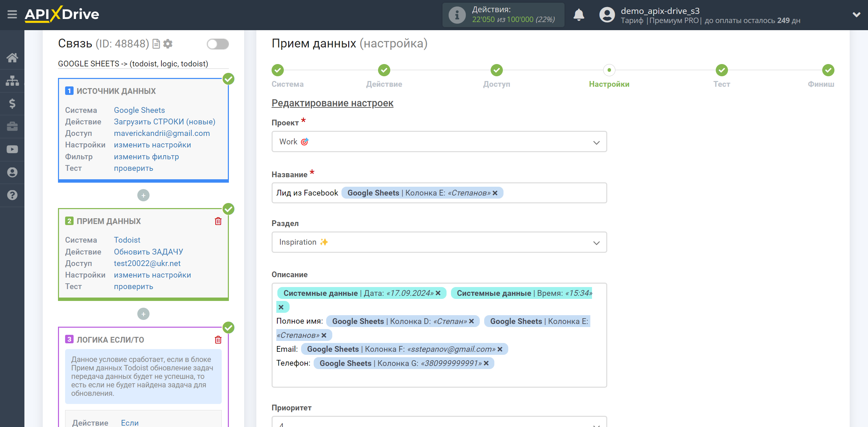Open Обновить ЗАДАЧУ action link
The height and width of the screenshot is (427, 868).
149,252
